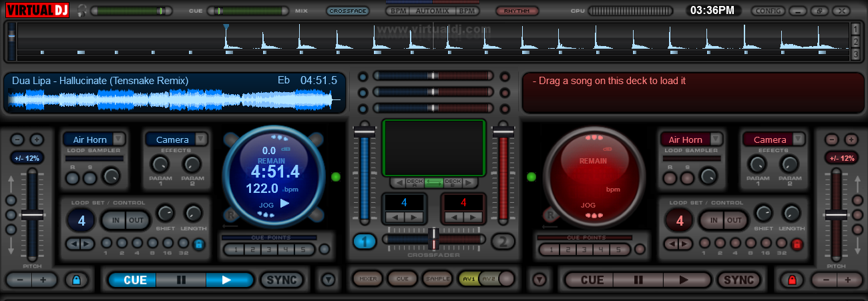The width and height of the screenshot is (868, 301).
Task: Click the blue pitch lock on left deck
Action: 76,280
